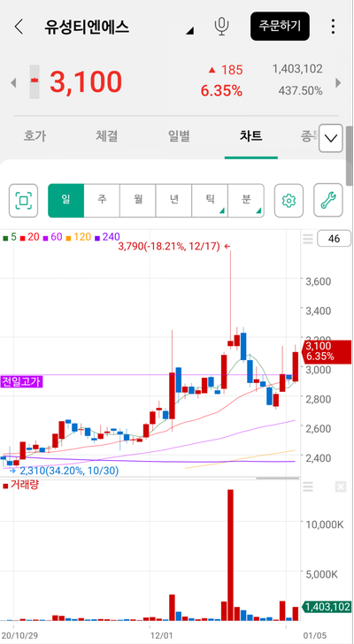Go to previous stock with left triangle
This screenshot has height=644, width=354.
13,82
